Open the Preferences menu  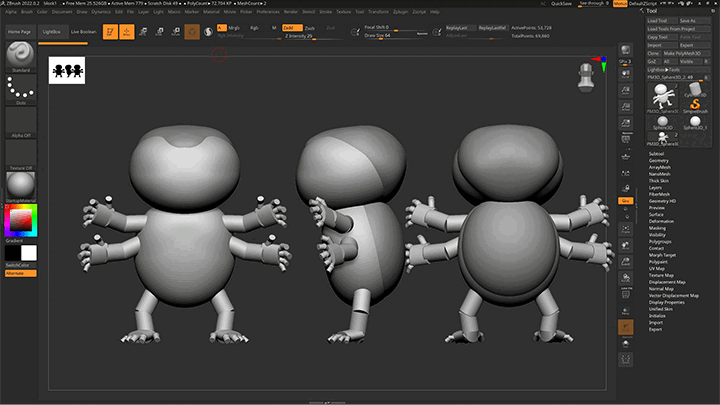click(268, 12)
